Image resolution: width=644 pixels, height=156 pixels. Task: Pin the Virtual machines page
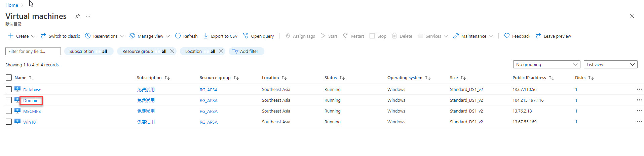(77, 16)
